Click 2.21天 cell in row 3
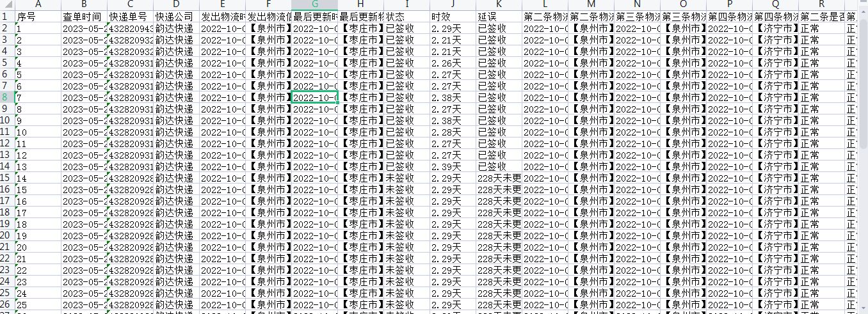 453,40
